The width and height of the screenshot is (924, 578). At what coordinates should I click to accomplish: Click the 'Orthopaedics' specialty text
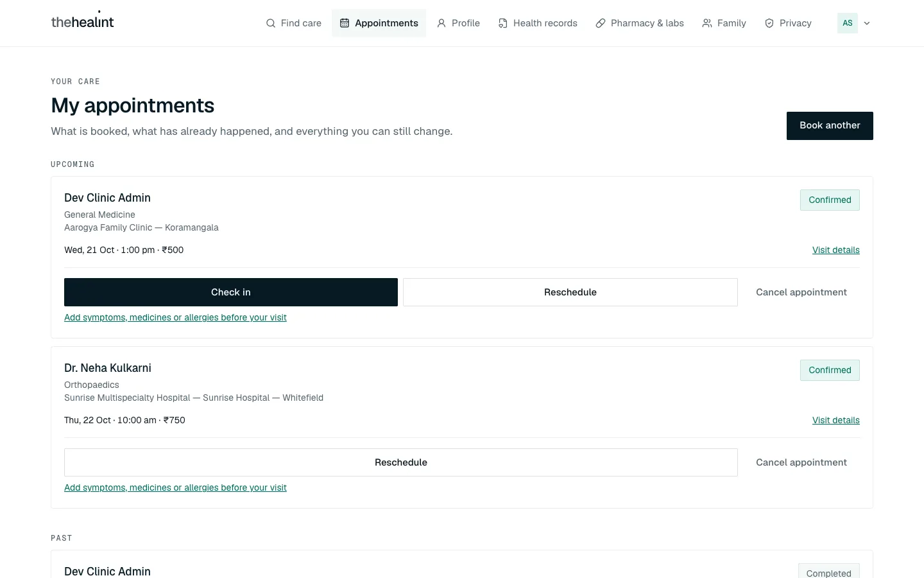coord(92,385)
